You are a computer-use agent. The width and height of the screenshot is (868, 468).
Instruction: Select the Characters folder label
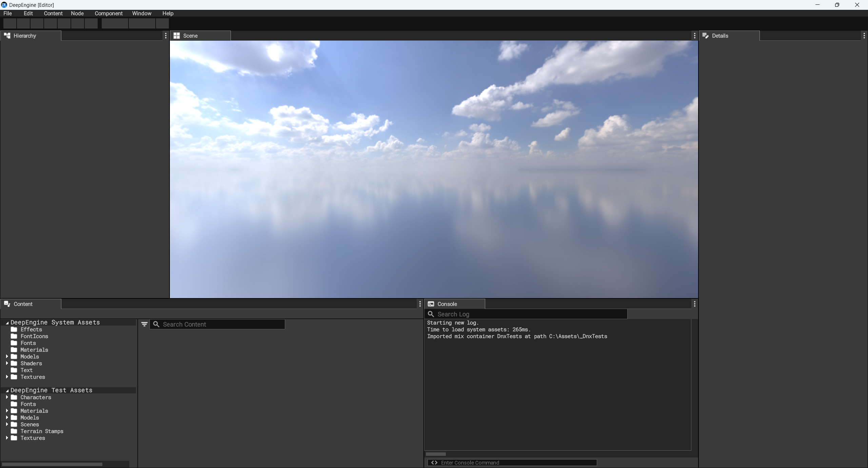point(36,397)
